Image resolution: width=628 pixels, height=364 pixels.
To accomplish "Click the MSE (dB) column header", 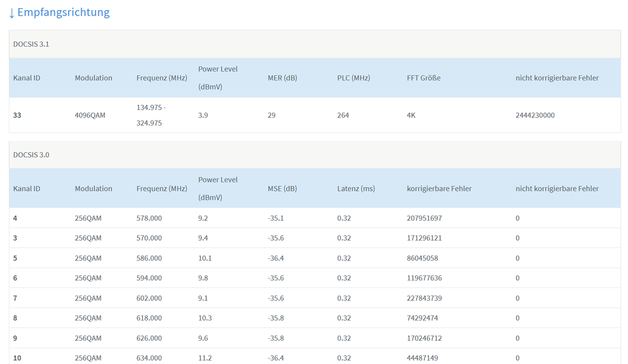I will coord(282,189).
